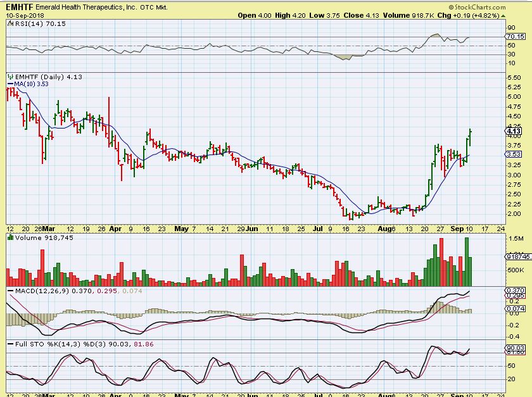Click the red 81.86 value in the STO legend
The height and width of the screenshot is (397, 532).
click(x=144, y=344)
